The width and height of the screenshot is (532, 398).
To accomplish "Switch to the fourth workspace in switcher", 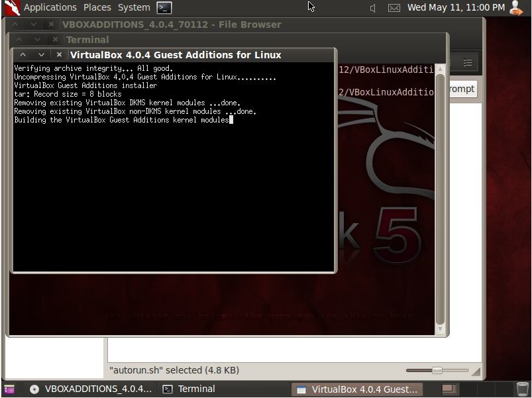I will 503,389.
